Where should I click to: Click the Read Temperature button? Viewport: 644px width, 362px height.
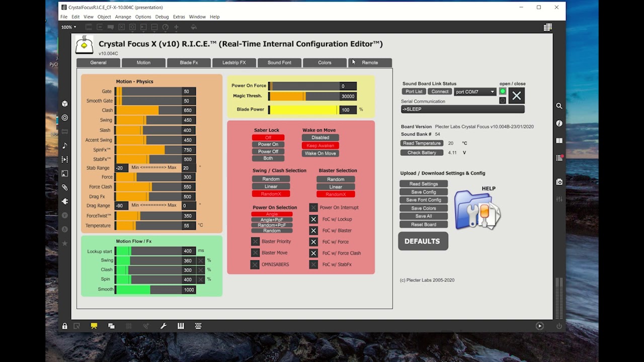click(x=422, y=143)
